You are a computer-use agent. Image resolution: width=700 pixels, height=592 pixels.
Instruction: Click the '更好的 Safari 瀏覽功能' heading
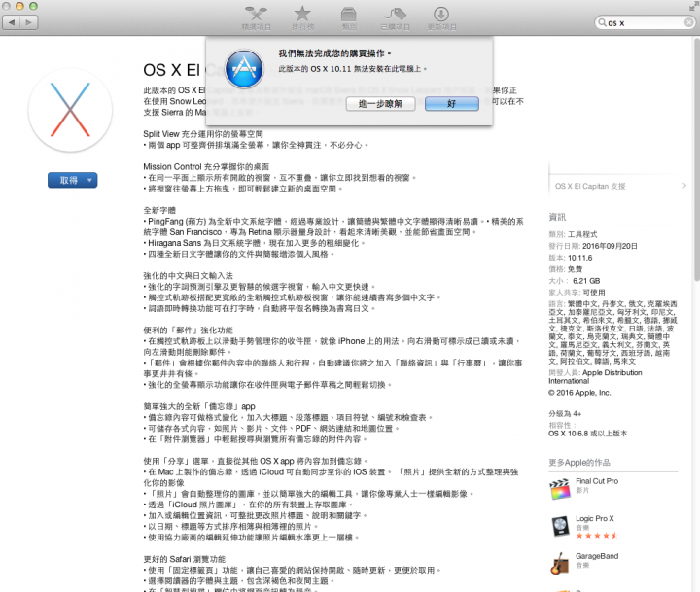point(185,559)
